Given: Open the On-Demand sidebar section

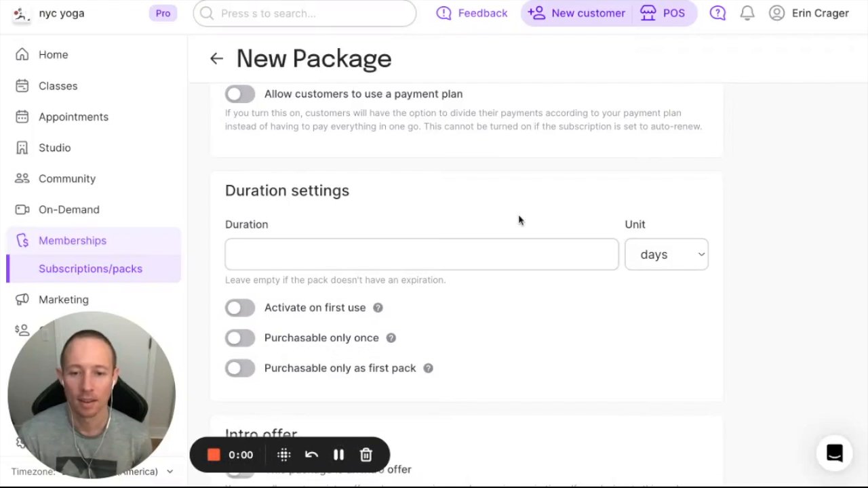Looking at the screenshot, I should tap(68, 209).
